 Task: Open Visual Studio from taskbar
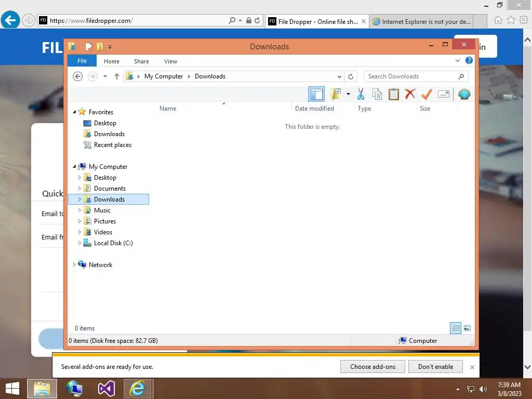pyautogui.click(x=106, y=388)
